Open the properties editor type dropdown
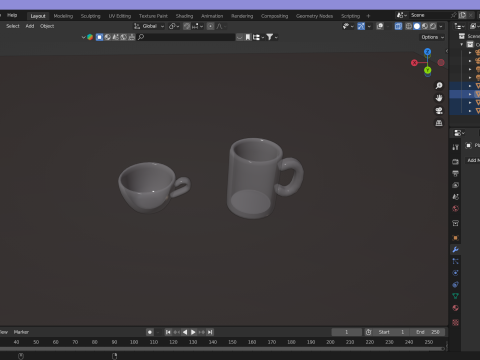This screenshot has width=480, height=360. pyautogui.click(x=459, y=133)
